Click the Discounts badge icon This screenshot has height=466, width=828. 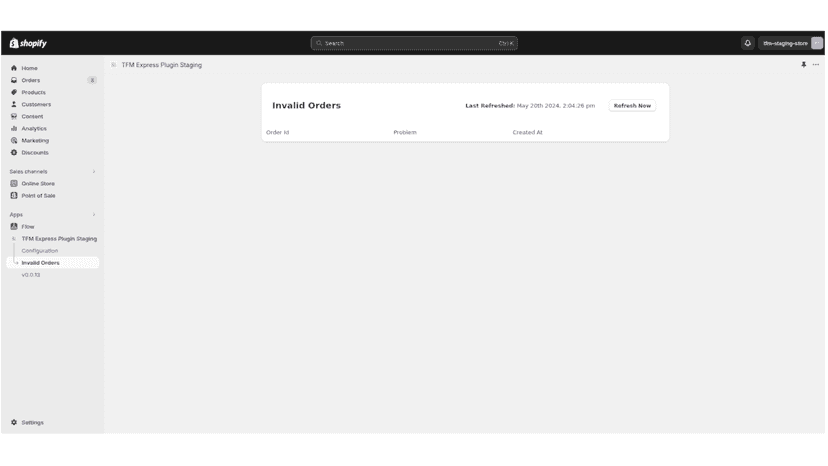point(14,153)
